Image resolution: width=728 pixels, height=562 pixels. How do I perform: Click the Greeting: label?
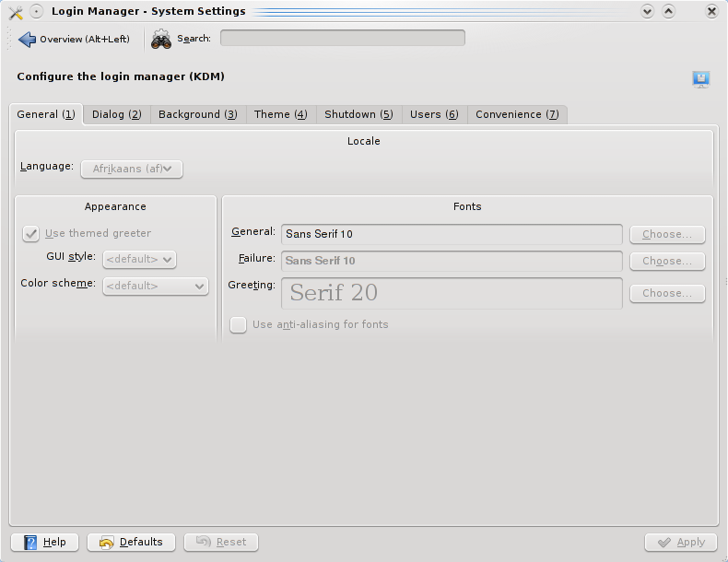tap(252, 286)
